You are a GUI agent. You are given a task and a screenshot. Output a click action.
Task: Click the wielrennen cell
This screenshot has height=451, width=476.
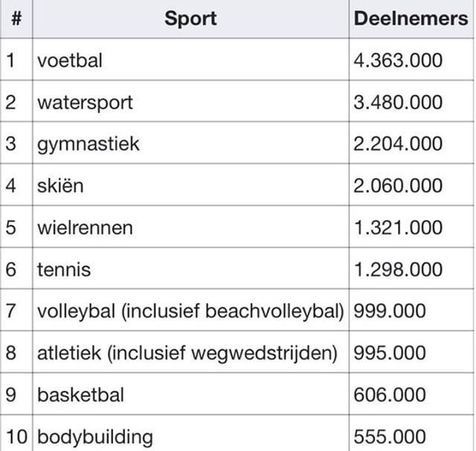pyautogui.click(x=85, y=227)
